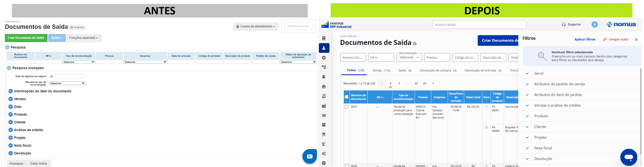
Task: Collapse the Pesquisa avançada section
Action: 9,68
